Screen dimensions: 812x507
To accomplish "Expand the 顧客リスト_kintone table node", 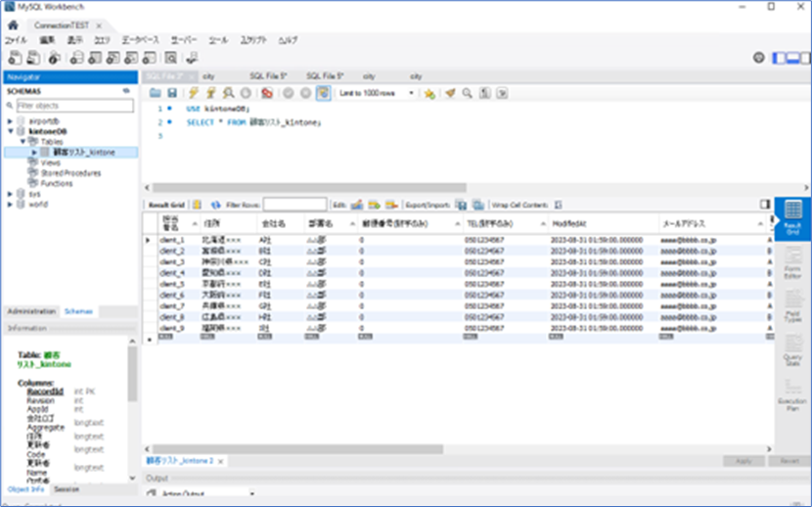I will 34,153.
